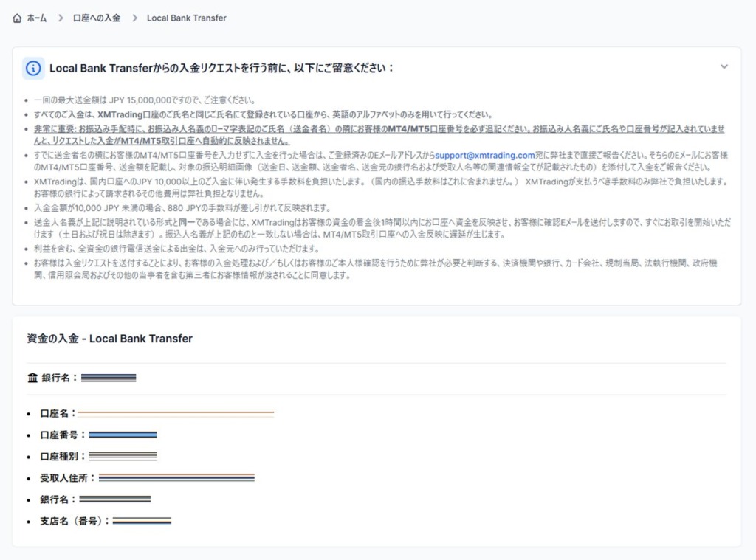Click the bullet beside 口座名
The width and height of the screenshot is (756, 560).
click(x=29, y=414)
